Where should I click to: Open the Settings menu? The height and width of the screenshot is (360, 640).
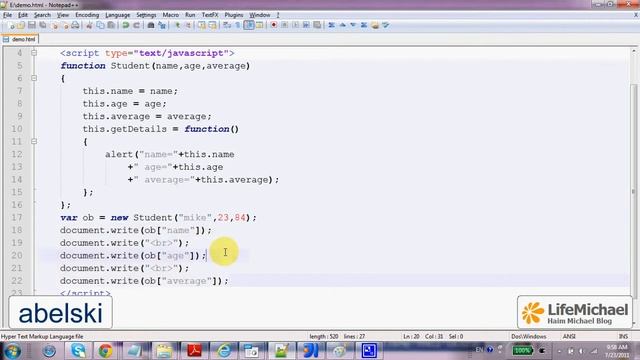click(x=146, y=15)
